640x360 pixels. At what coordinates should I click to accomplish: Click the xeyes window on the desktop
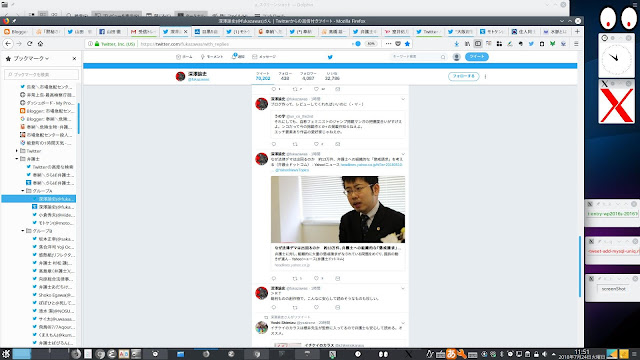[x=618, y=18]
